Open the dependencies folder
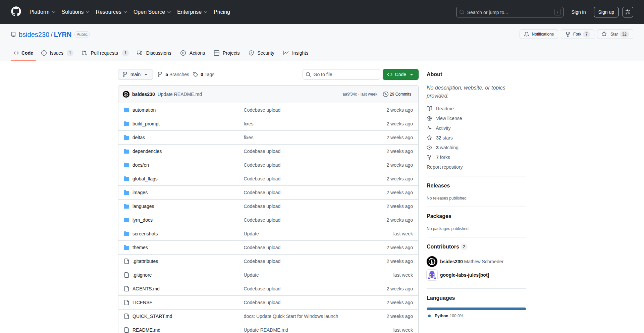 point(147,151)
